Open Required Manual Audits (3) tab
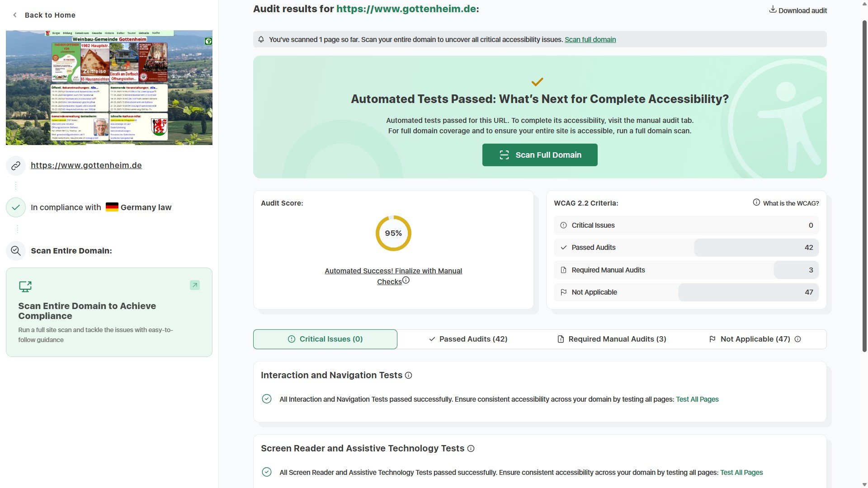The width and height of the screenshot is (868, 488). 612,339
